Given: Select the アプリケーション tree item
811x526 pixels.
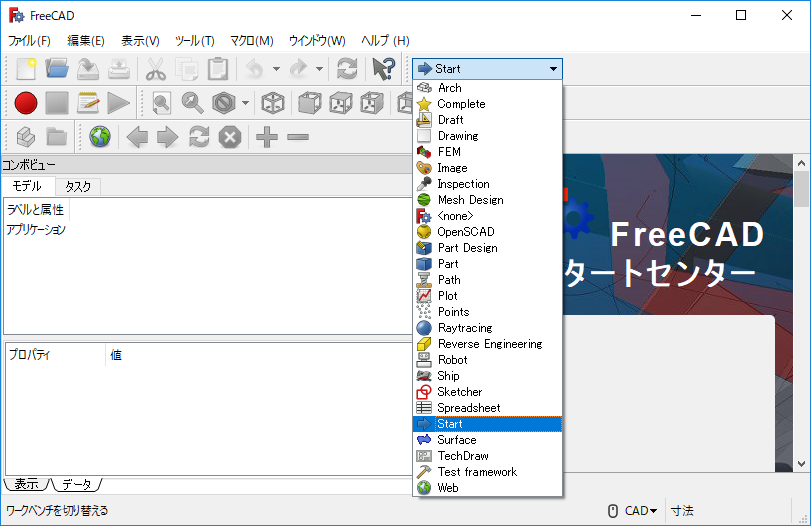Looking at the screenshot, I should (36, 230).
